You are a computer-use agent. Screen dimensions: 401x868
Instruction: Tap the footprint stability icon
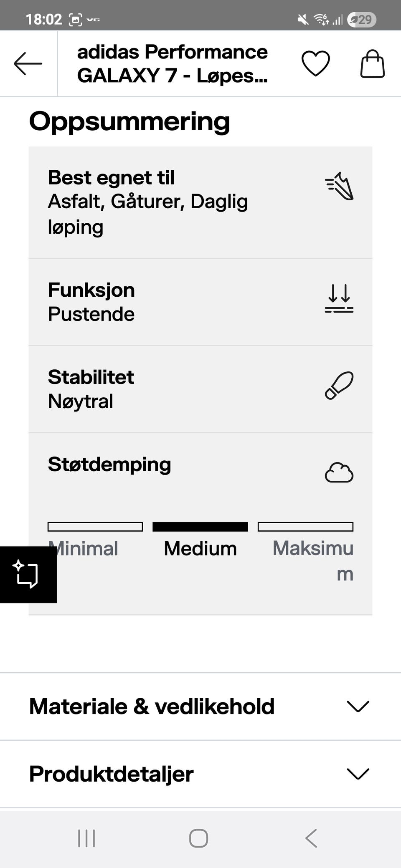point(339,386)
